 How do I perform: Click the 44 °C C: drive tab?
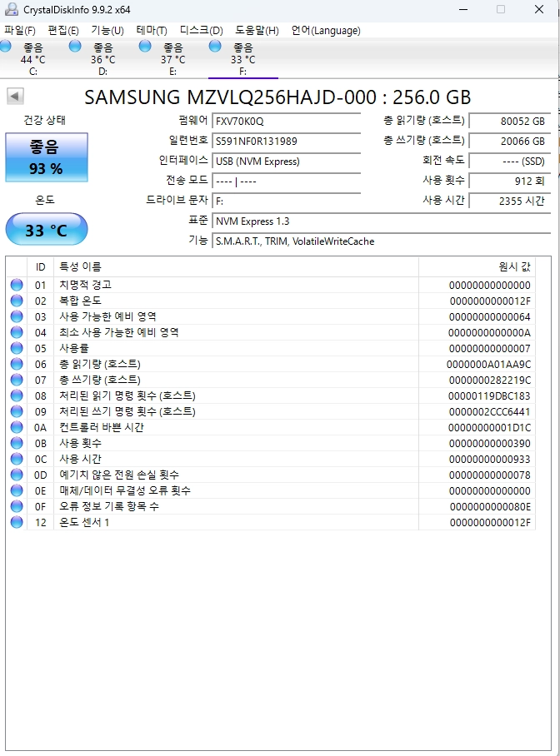pos(33,59)
